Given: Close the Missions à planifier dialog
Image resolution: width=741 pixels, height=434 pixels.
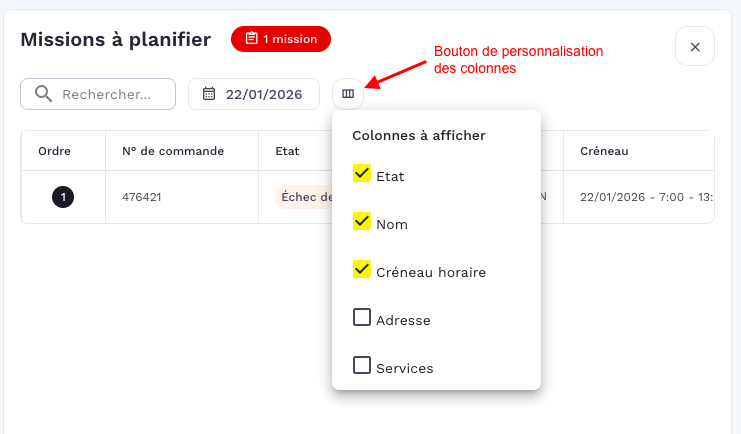Looking at the screenshot, I should [x=695, y=47].
